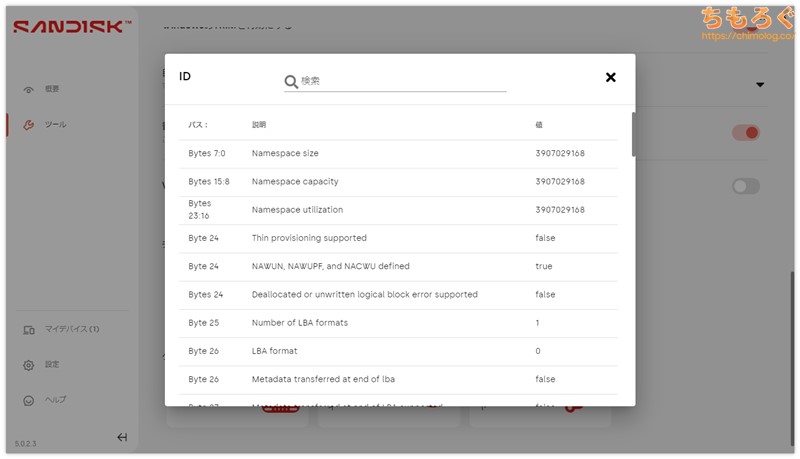This screenshot has width=800, height=459.
Task: Click the ヘルプ smiley icon
Action: click(x=28, y=400)
